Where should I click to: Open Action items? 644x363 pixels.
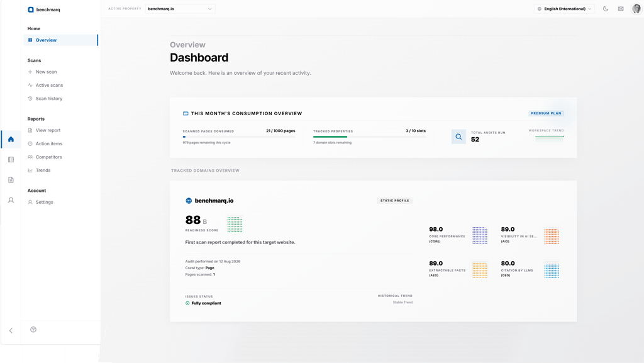(x=49, y=143)
